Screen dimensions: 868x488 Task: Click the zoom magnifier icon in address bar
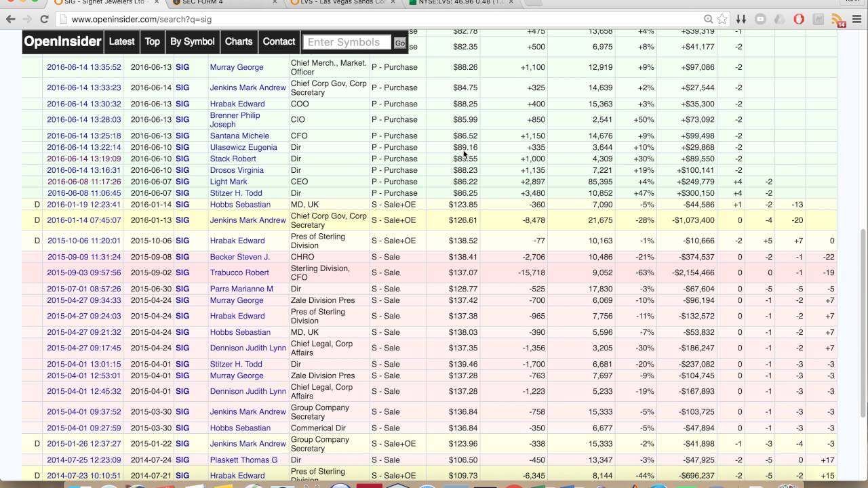pos(708,19)
